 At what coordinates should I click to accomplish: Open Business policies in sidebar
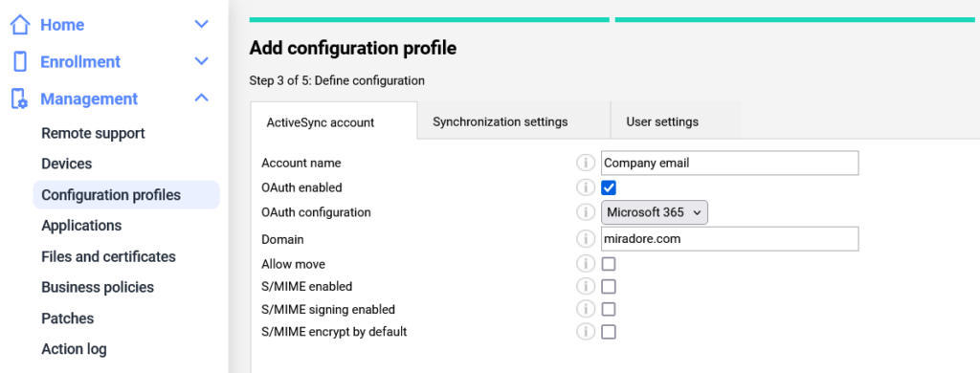98,288
